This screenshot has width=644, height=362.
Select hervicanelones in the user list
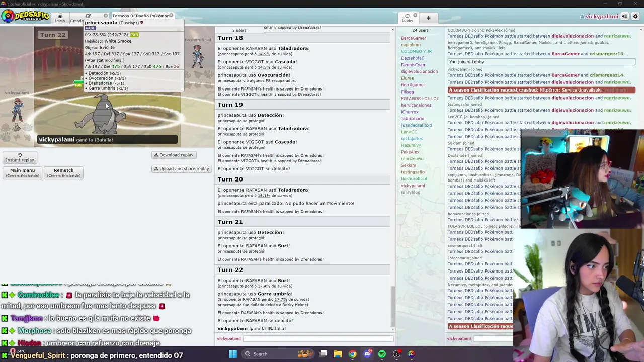(x=416, y=105)
